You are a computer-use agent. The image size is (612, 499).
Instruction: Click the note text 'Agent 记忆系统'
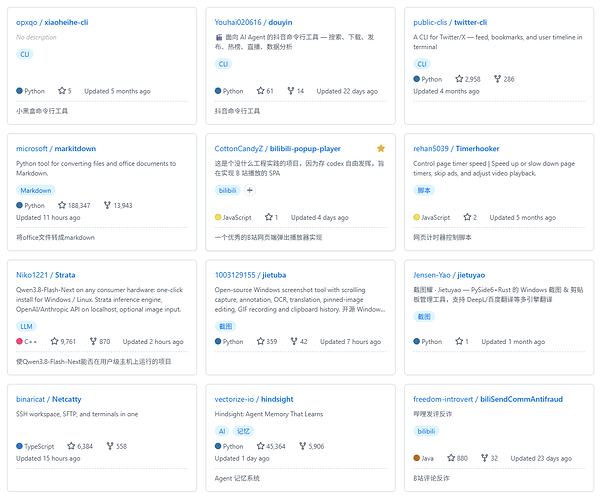237,478
